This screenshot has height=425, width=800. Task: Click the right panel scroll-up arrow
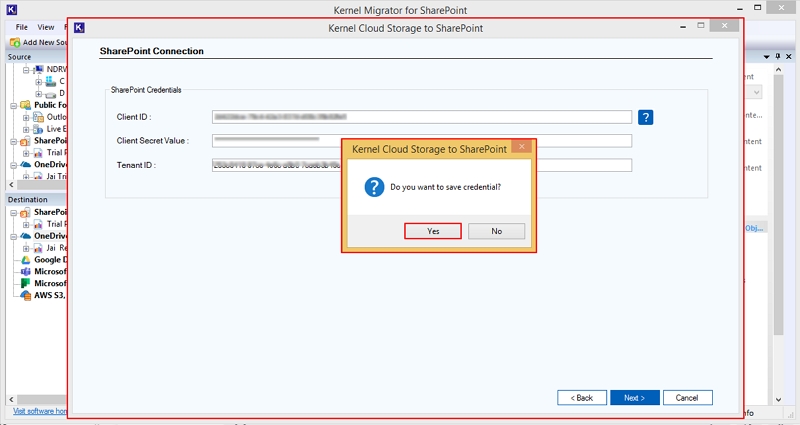(x=778, y=69)
